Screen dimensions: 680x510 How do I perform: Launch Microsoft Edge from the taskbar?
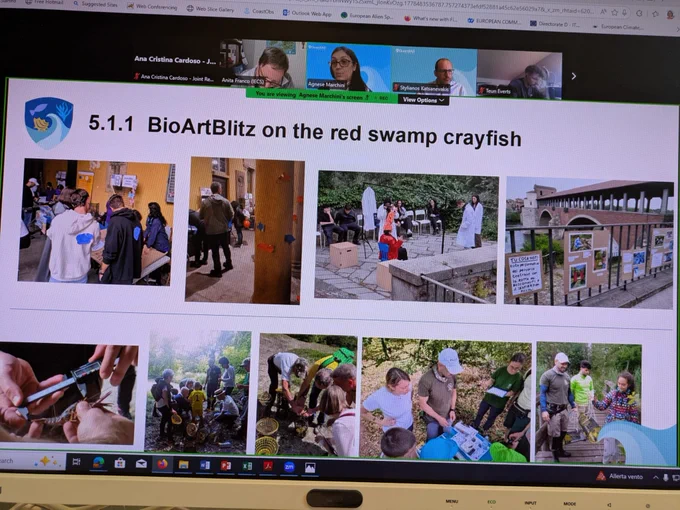[98, 463]
